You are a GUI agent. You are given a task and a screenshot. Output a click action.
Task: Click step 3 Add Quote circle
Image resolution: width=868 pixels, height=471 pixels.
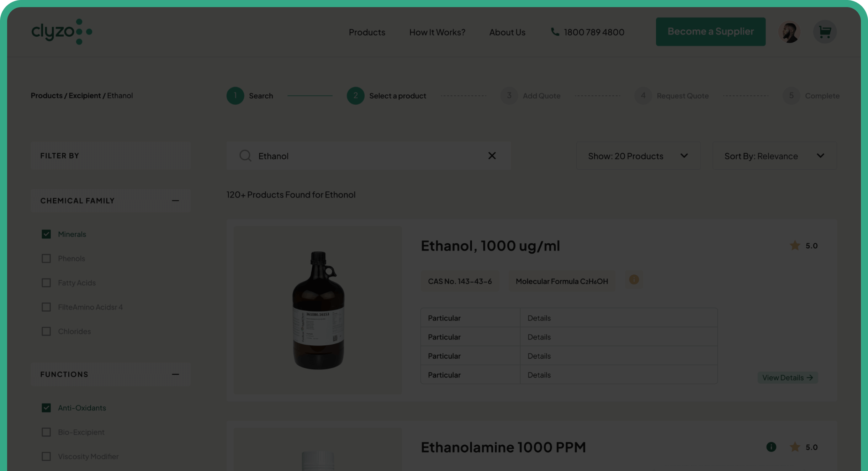tap(509, 96)
